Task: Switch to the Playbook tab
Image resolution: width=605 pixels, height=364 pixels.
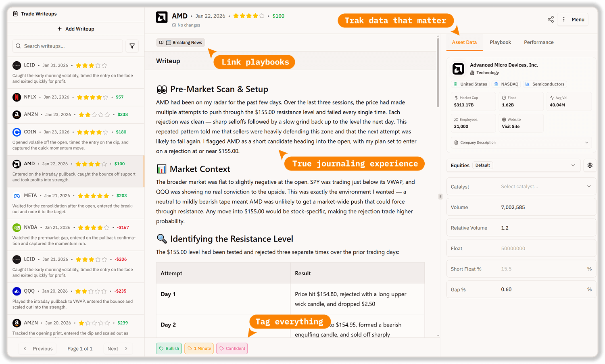Action: point(500,42)
